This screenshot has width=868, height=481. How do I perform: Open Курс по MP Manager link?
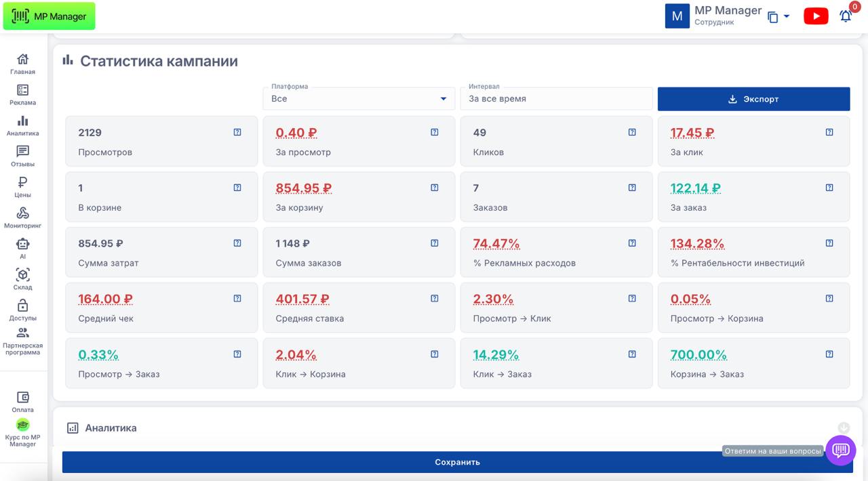[22, 433]
